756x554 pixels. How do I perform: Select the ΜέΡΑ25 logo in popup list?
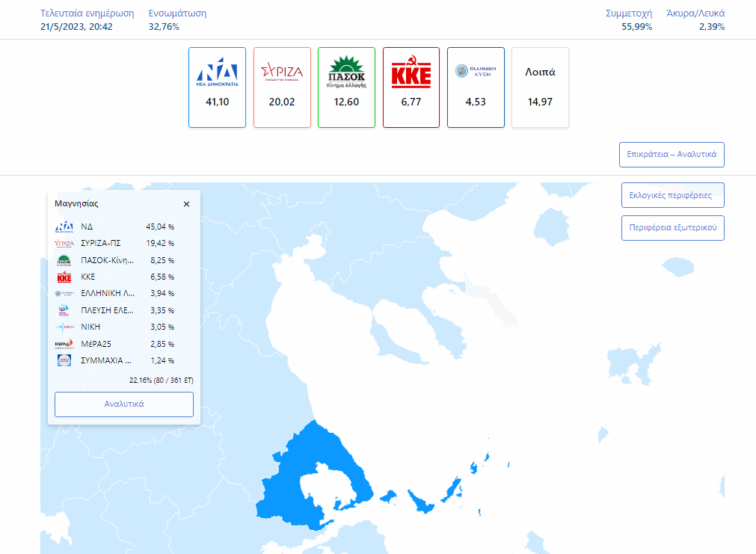pos(64,344)
